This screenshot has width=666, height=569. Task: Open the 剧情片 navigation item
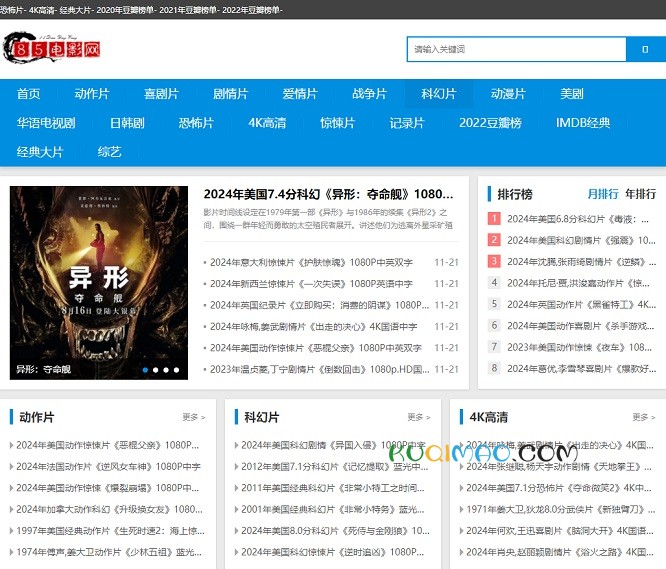pyautogui.click(x=231, y=94)
